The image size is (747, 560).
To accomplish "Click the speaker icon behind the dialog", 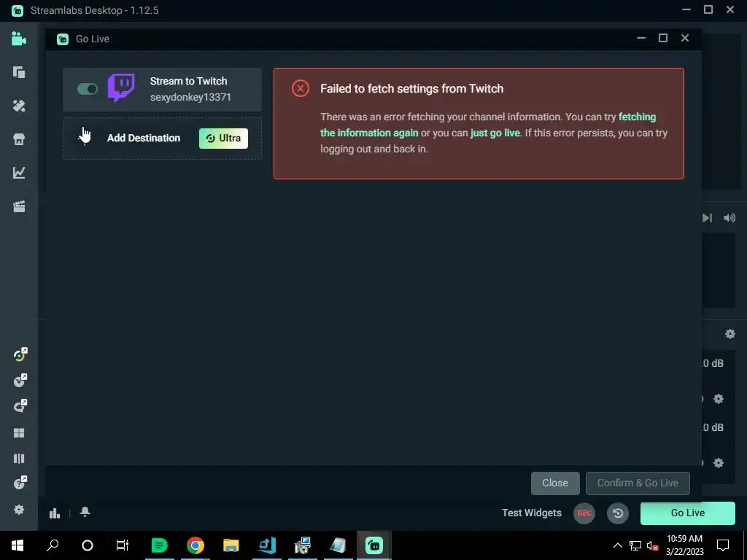I will pyautogui.click(x=729, y=218).
